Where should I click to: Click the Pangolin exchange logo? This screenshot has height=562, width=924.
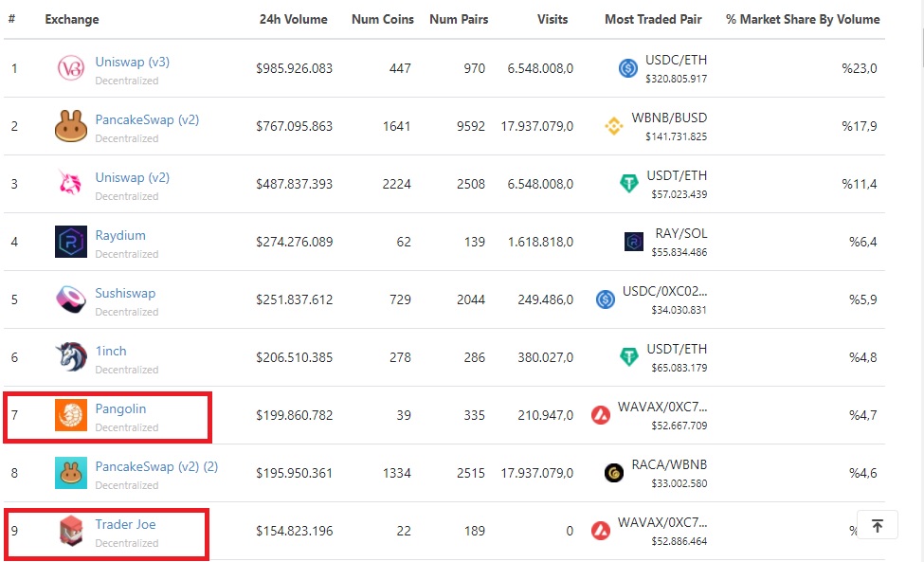click(x=71, y=415)
